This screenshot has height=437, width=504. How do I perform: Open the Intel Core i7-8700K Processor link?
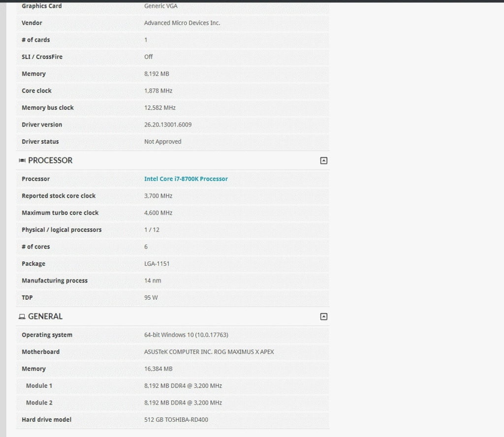pos(186,179)
